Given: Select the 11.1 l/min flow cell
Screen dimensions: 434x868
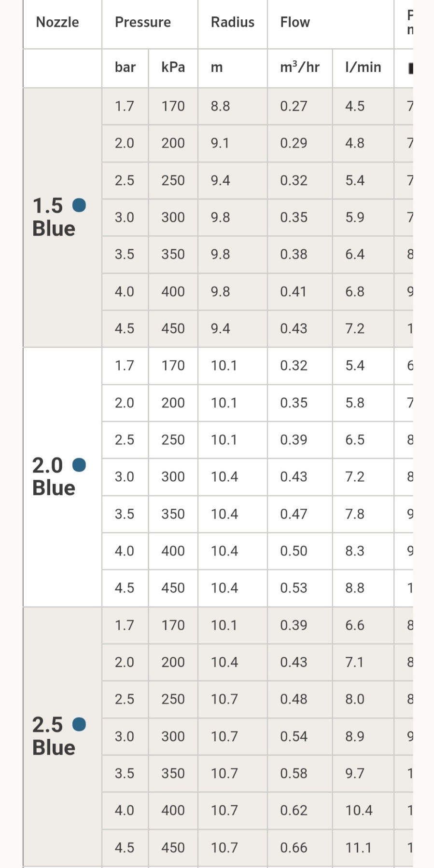Looking at the screenshot, I should coord(358,847).
